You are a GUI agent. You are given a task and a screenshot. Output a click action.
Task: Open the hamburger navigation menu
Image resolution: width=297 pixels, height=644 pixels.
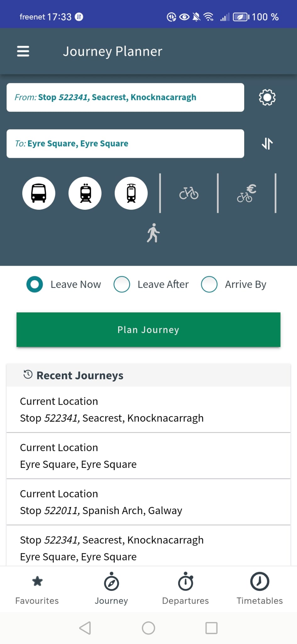[23, 51]
